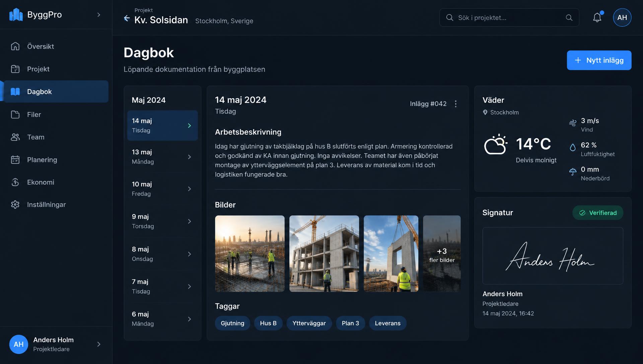Click the Ytterväggar tag
643x364 pixels.
tap(309, 323)
